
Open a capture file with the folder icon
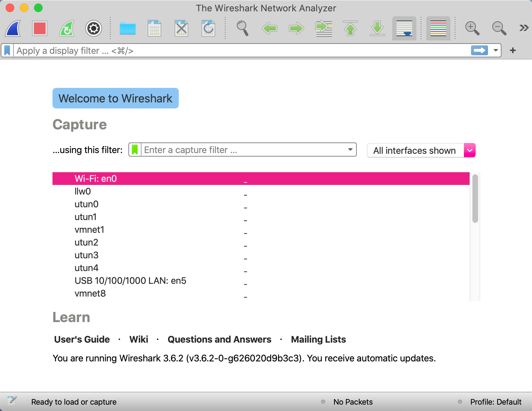[128, 28]
